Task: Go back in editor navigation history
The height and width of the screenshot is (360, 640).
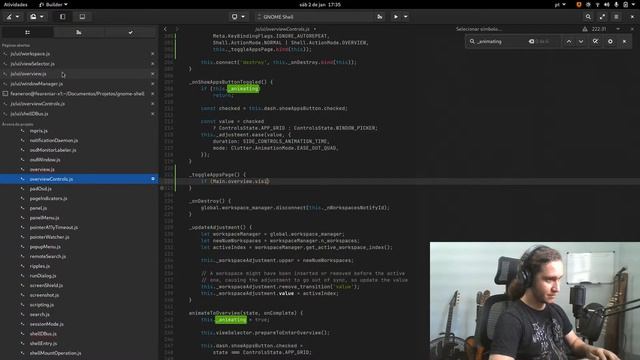Action: click(x=165, y=29)
